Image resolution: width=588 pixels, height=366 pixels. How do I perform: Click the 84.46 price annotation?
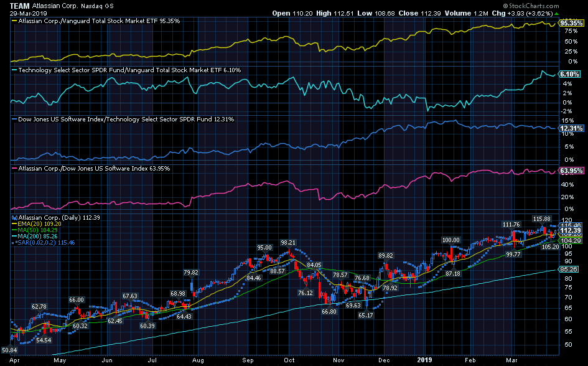[254, 278]
